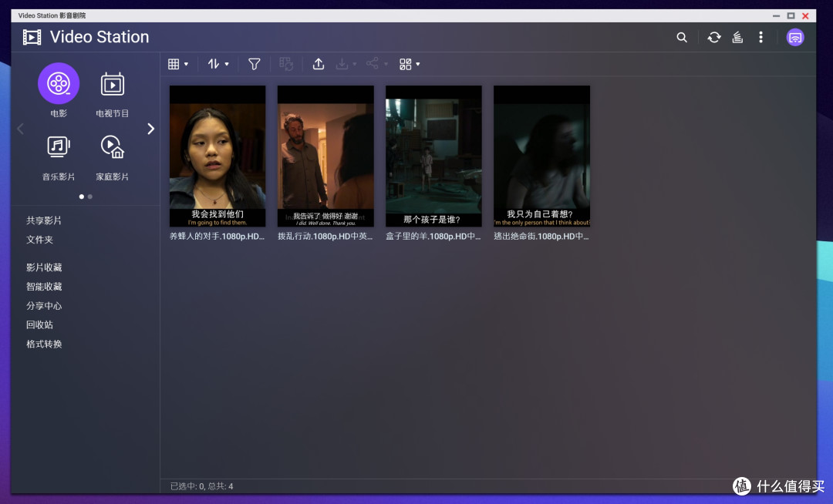Select the 电视节目 TV shows icon
Viewport: 833px width, 504px height.
click(x=112, y=84)
